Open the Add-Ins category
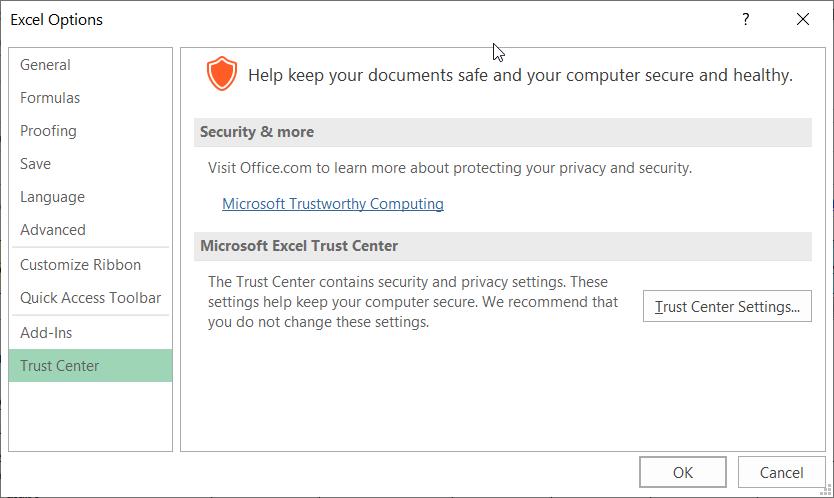 tap(46, 333)
